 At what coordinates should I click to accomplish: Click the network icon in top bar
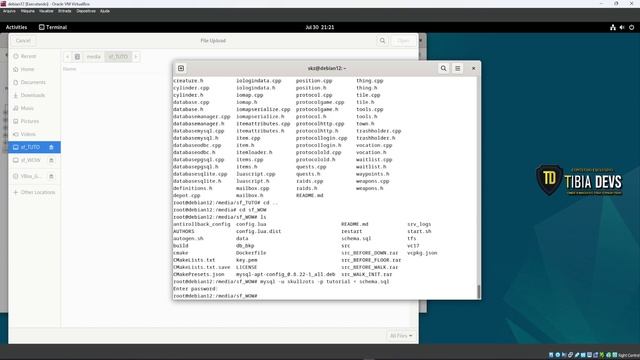(x=613, y=27)
